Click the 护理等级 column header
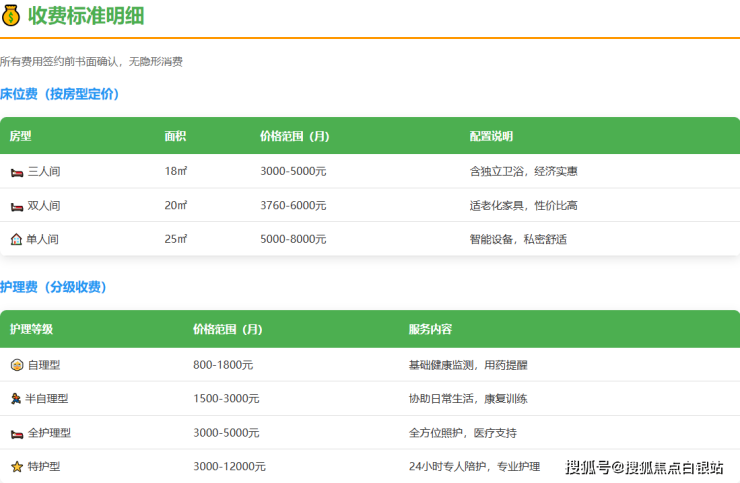The width and height of the screenshot is (740, 483). pyautogui.click(x=32, y=329)
